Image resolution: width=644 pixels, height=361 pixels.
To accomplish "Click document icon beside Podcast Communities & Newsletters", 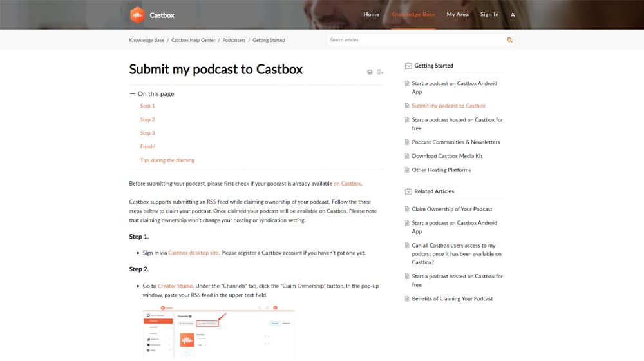I will pyautogui.click(x=407, y=142).
